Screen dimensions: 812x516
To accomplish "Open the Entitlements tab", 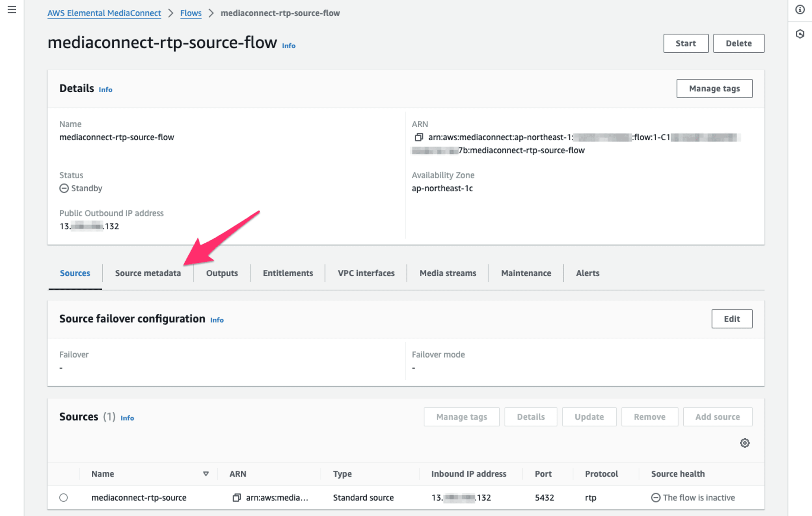I will (x=288, y=273).
